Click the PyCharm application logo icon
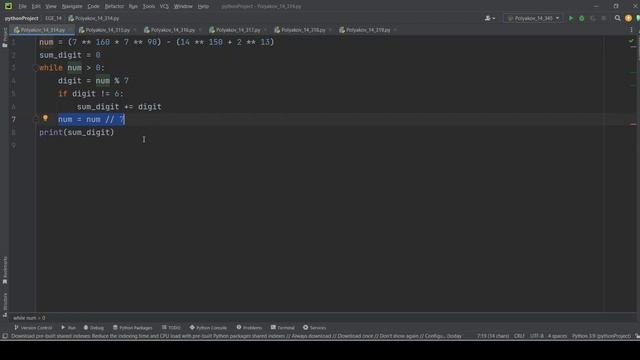 8,6
